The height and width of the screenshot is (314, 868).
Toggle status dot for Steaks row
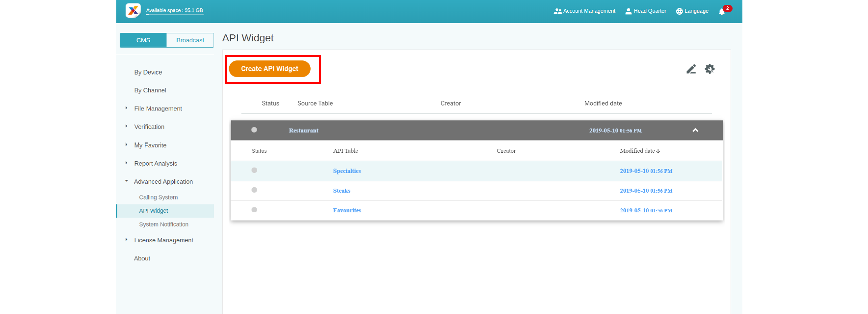point(254,190)
